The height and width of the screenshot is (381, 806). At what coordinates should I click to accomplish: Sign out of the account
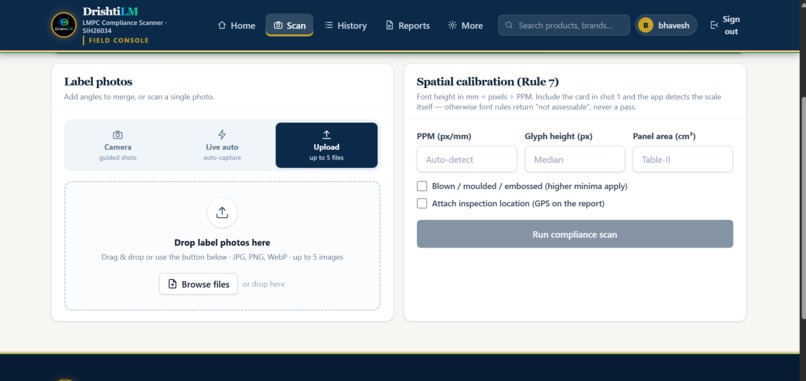tap(724, 25)
